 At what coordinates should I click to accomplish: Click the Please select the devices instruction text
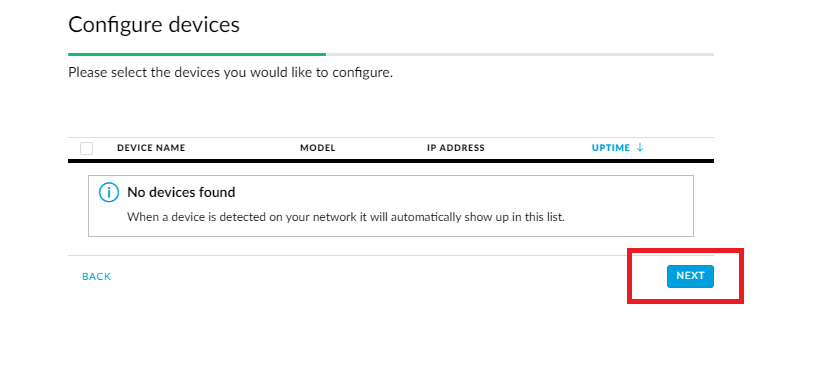pyautogui.click(x=230, y=72)
